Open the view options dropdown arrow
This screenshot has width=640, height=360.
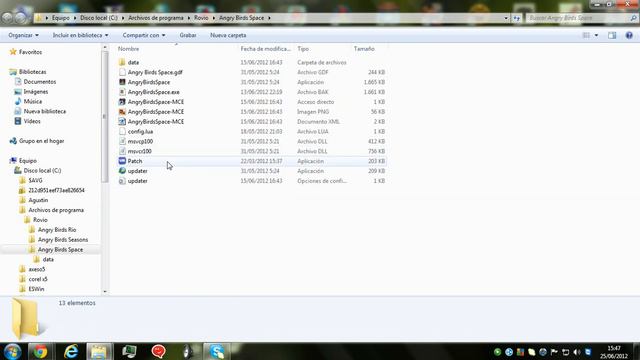596,36
